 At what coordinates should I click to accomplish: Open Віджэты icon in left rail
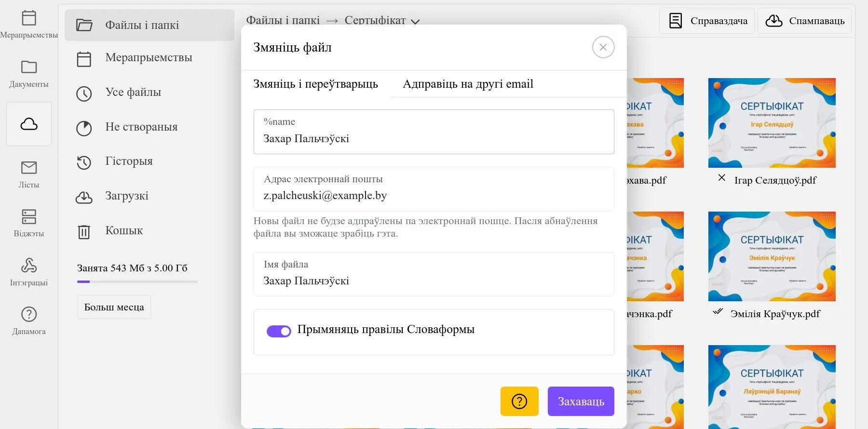29,216
